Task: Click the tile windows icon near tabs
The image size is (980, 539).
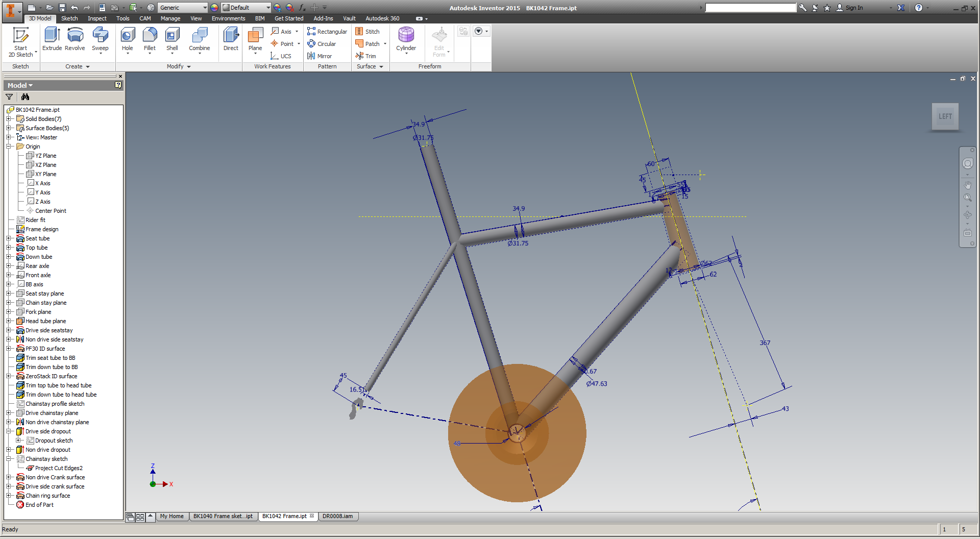Action: [140, 517]
